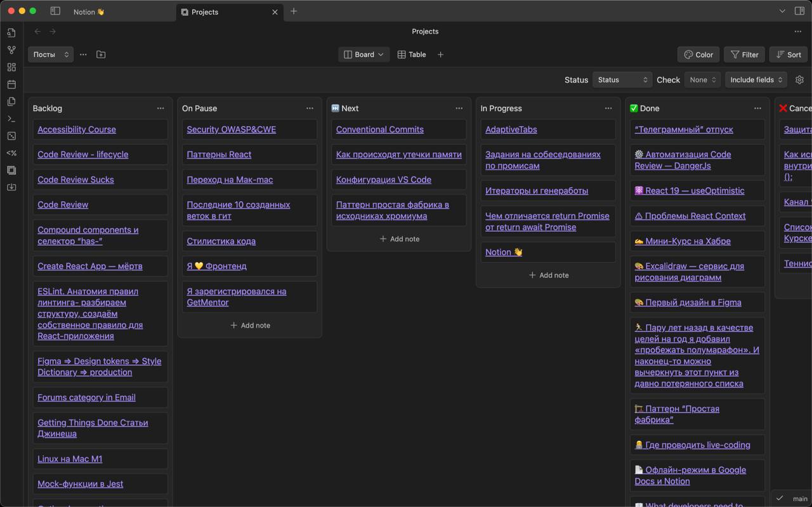Open the Посты project dropdown
812x507 pixels.
pyautogui.click(x=50, y=55)
